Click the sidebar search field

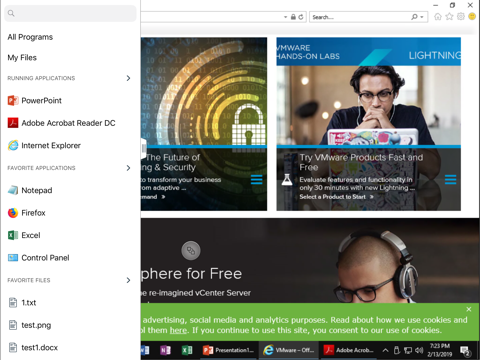tap(70, 13)
